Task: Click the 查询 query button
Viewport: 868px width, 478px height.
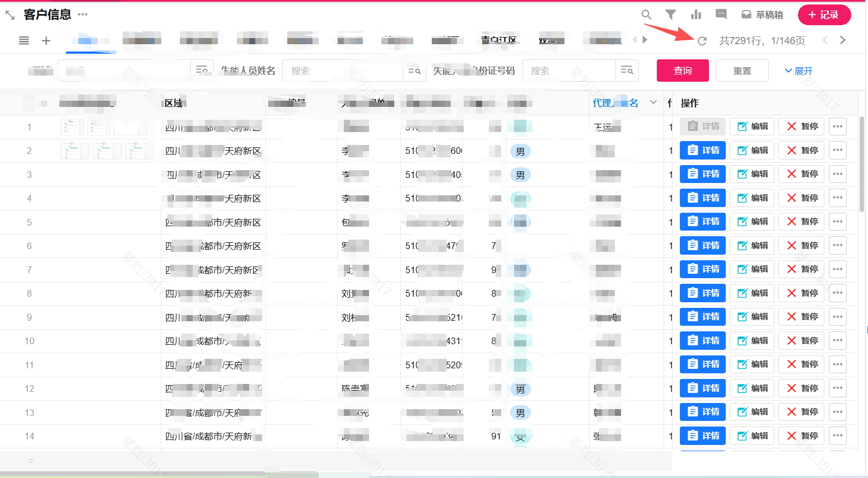Action: (x=682, y=71)
